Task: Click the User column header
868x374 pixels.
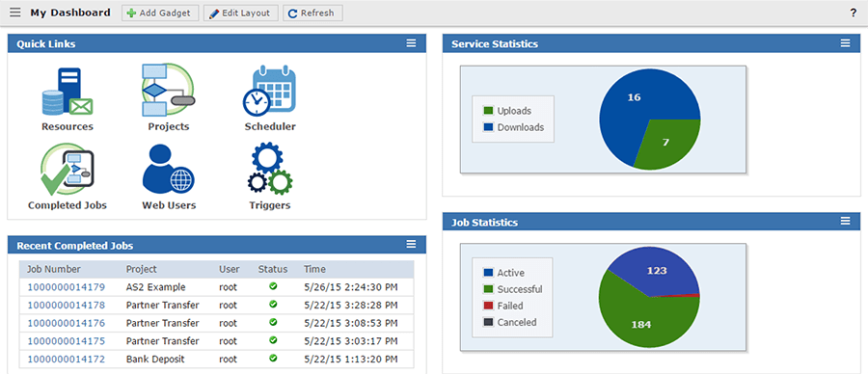Action: tap(230, 270)
